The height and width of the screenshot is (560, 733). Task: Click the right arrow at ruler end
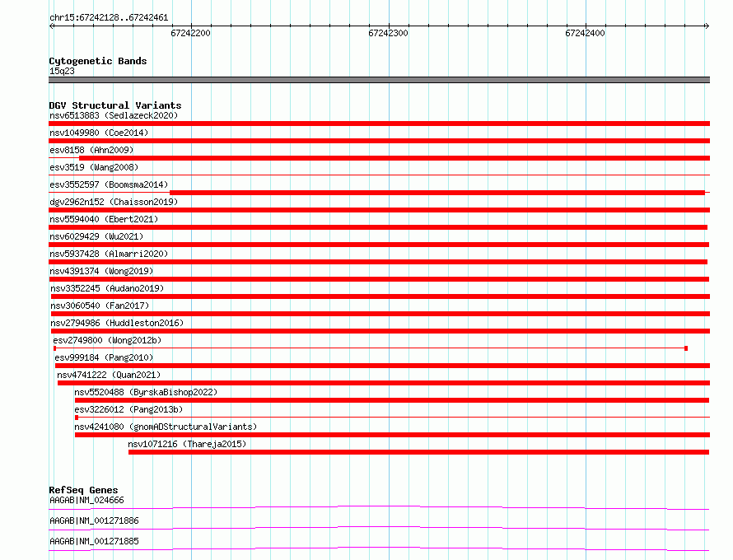point(707,26)
